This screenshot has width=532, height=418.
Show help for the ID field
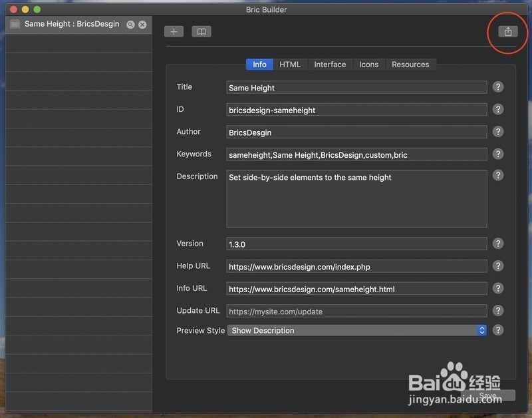tap(497, 109)
